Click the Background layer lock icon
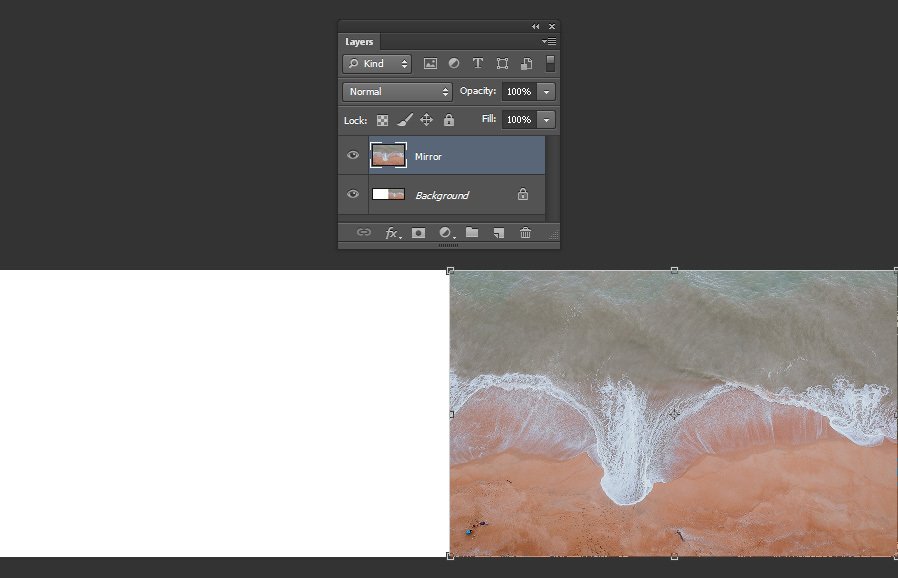The height and width of the screenshot is (578, 898). 523,194
